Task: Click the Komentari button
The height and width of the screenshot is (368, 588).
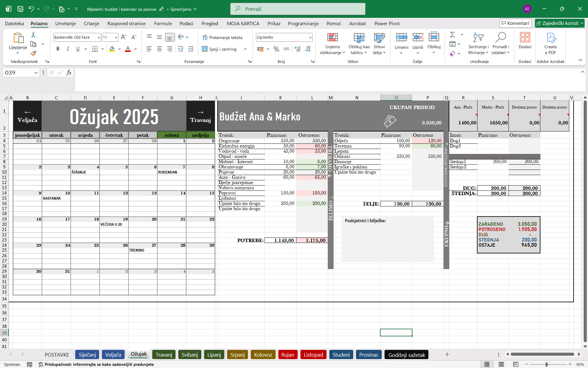Action: point(516,23)
